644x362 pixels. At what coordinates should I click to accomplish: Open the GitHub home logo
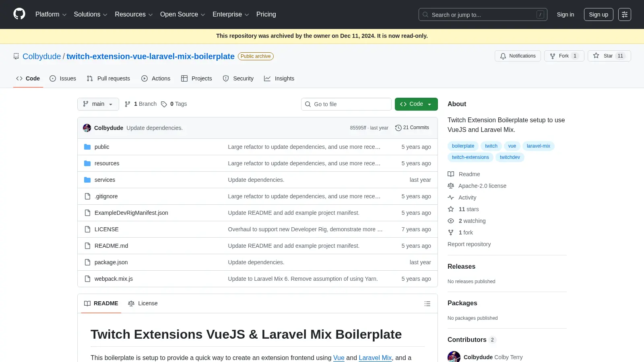click(x=19, y=14)
